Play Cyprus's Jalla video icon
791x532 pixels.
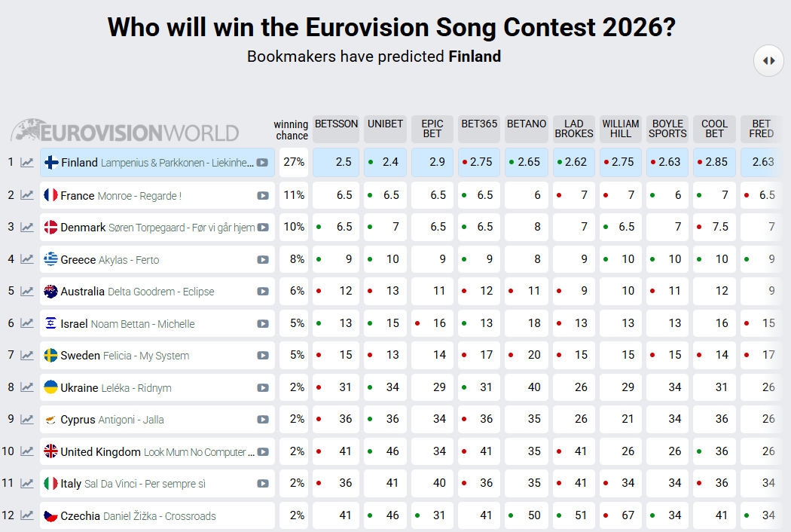(262, 420)
